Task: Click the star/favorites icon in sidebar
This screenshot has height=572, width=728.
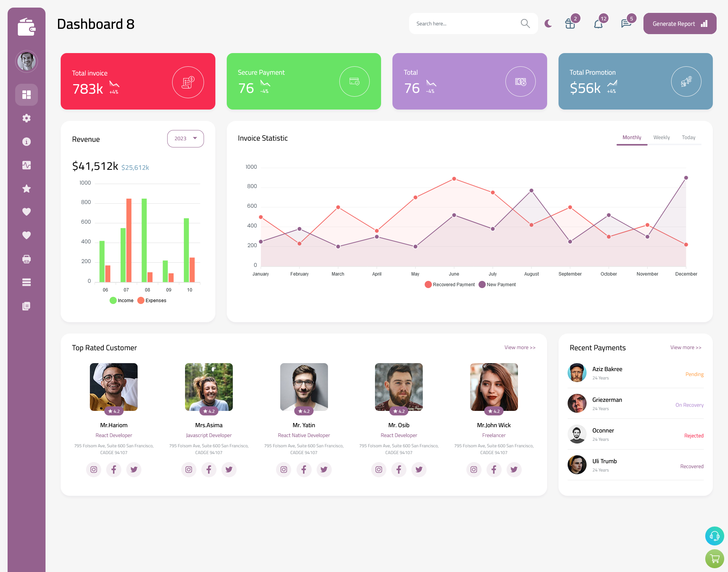Action: (x=26, y=188)
